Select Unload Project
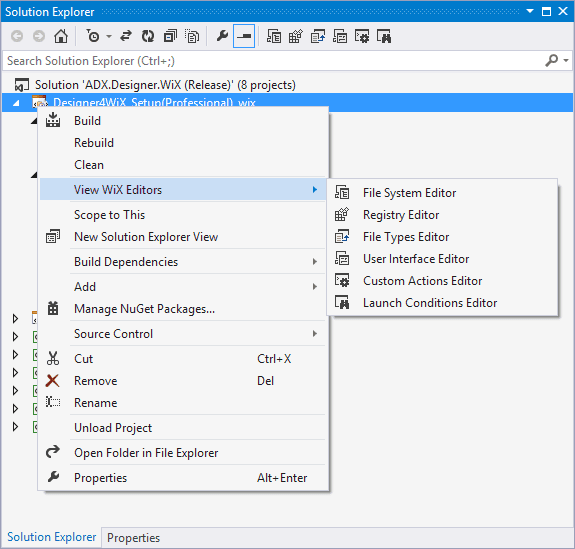 point(183,428)
